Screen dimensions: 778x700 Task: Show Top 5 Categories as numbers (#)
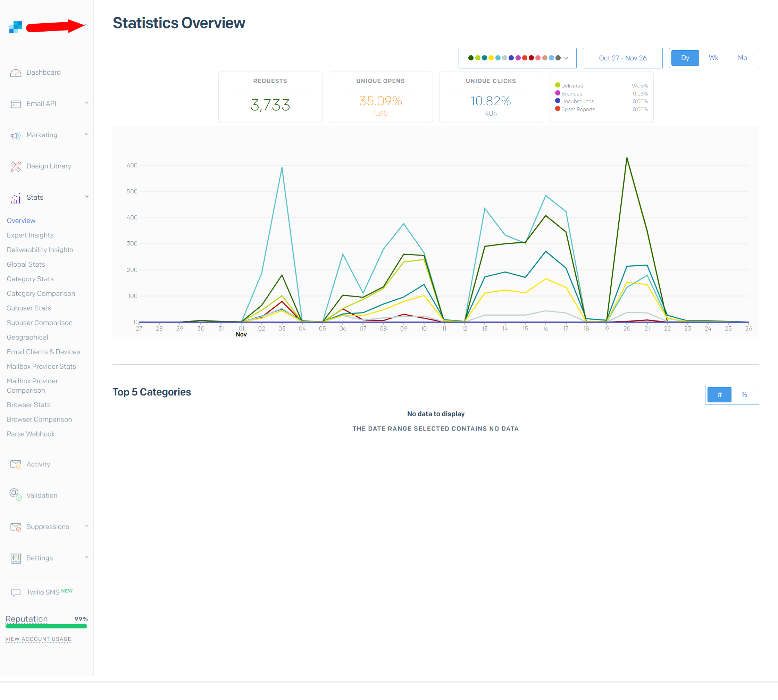[719, 394]
